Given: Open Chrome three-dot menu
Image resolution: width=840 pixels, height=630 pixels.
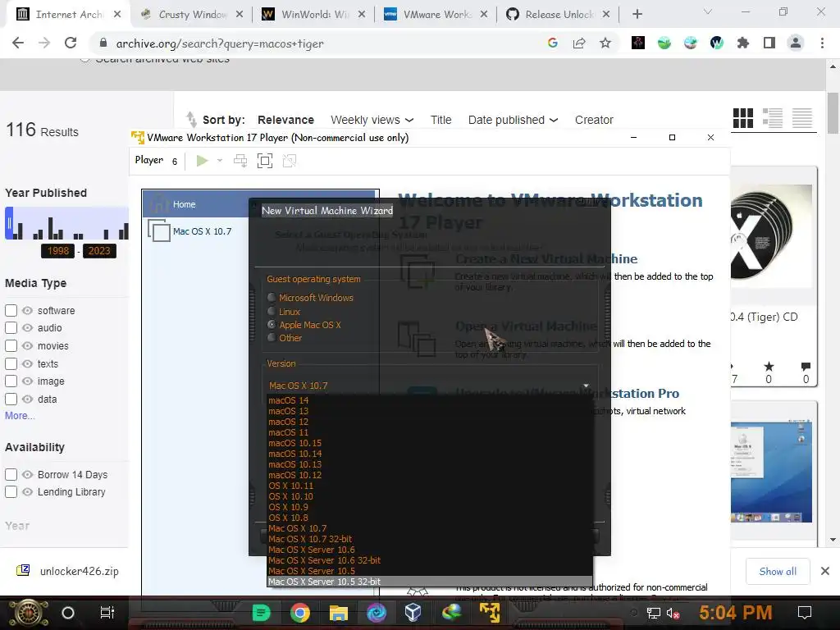Looking at the screenshot, I should click(x=822, y=43).
